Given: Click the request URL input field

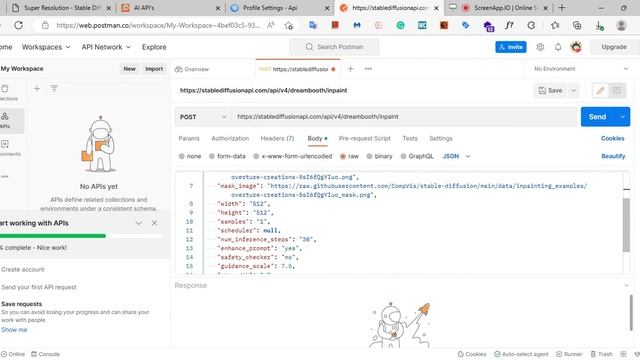Looking at the screenshot, I should pos(405,117).
